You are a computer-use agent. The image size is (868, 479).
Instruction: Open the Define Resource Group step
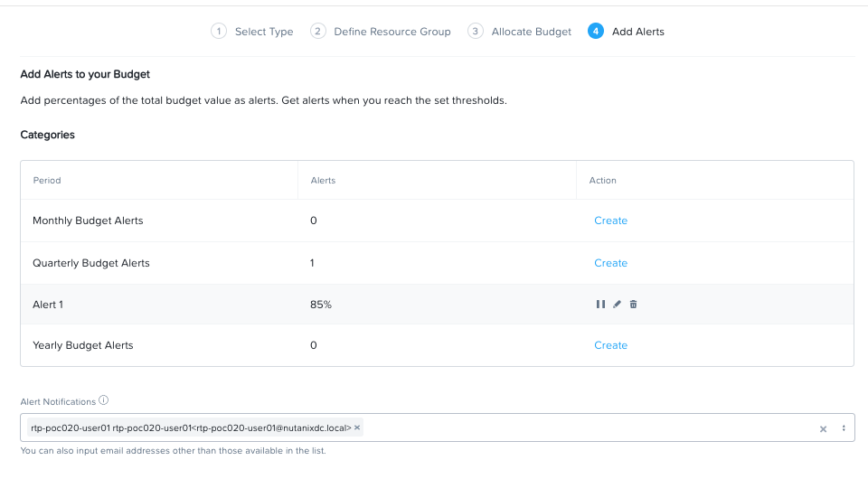[x=392, y=32]
